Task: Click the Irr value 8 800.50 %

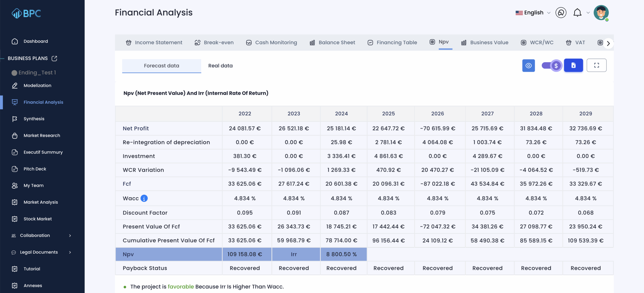Action: tap(341, 254)
